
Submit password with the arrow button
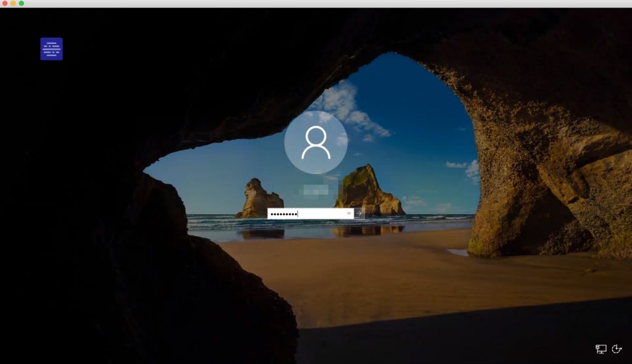coord(359,213)
